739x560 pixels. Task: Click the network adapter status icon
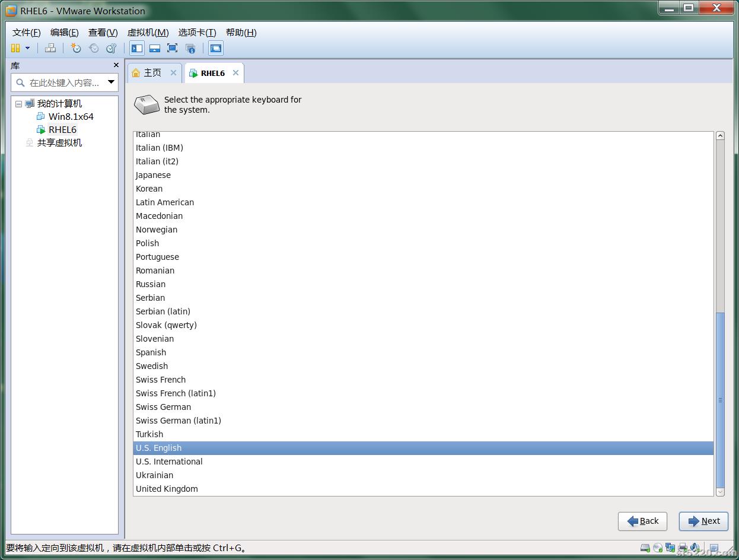[x=670, y=548]
